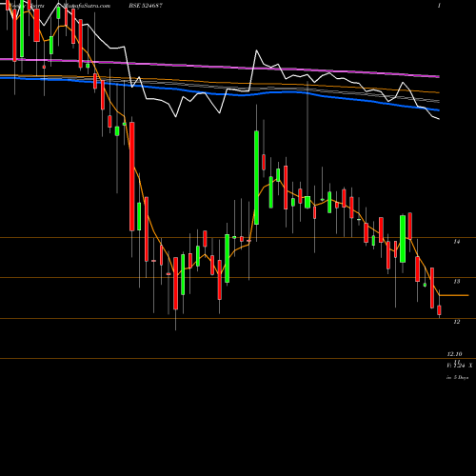This screenshot has width=476, height=476.
Task: Click the tall green candlestick near chart center
Action: (256, 177)
